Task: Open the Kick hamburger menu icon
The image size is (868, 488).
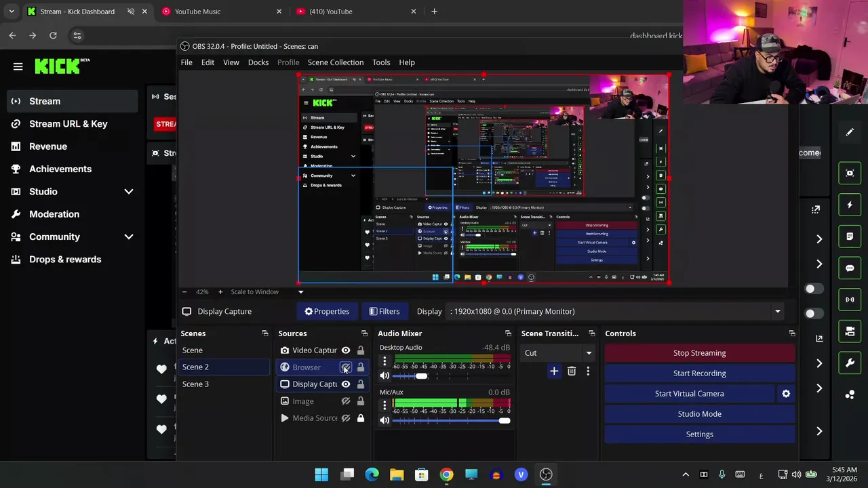Action: click(x=18, y=66)
